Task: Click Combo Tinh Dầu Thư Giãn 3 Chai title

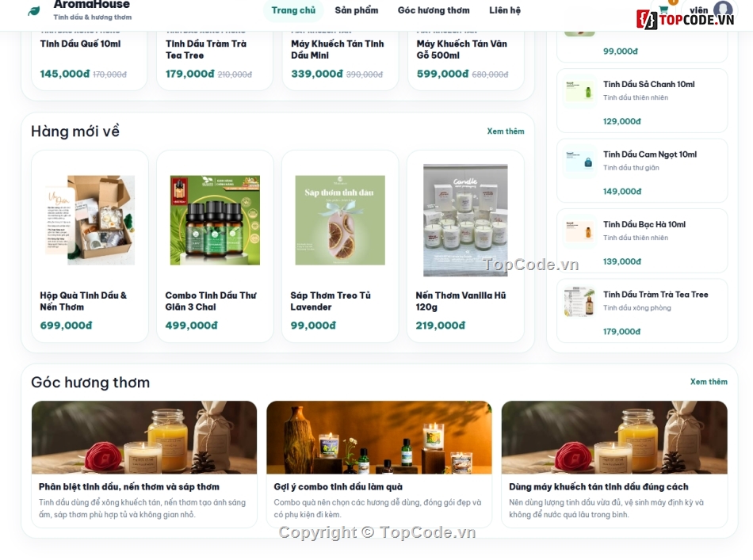Action: [211, 301]
